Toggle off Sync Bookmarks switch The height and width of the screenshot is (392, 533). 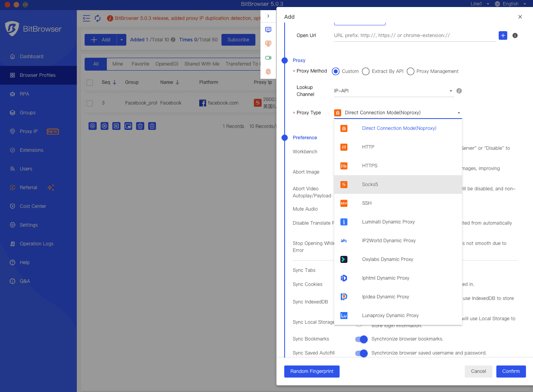[x=361, y=339]
